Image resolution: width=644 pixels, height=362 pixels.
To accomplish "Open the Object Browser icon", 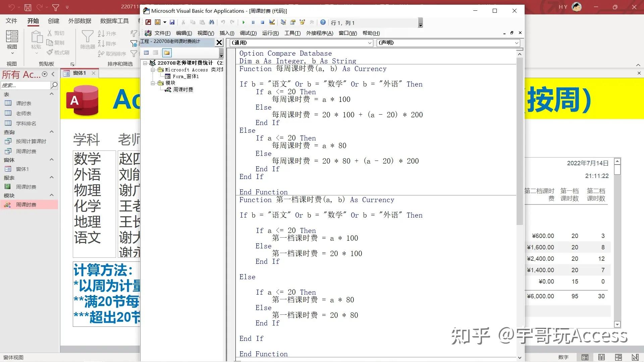I will click(302, 22).
